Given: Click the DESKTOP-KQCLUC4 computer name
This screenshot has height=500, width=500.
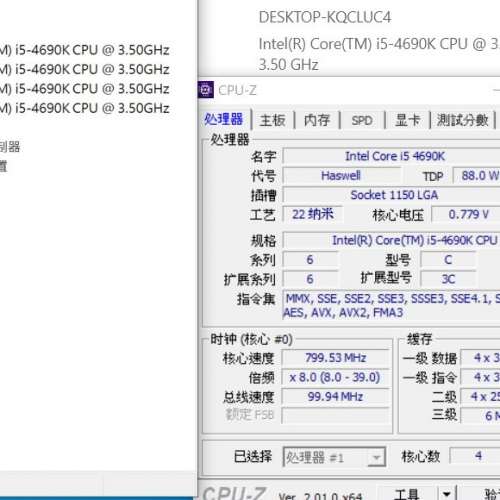Looking at the screenshot, I should 325,17.
